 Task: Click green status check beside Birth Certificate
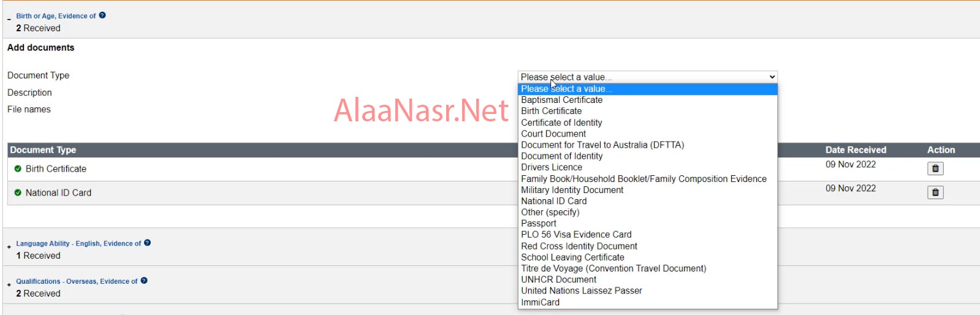coord(18,169)
